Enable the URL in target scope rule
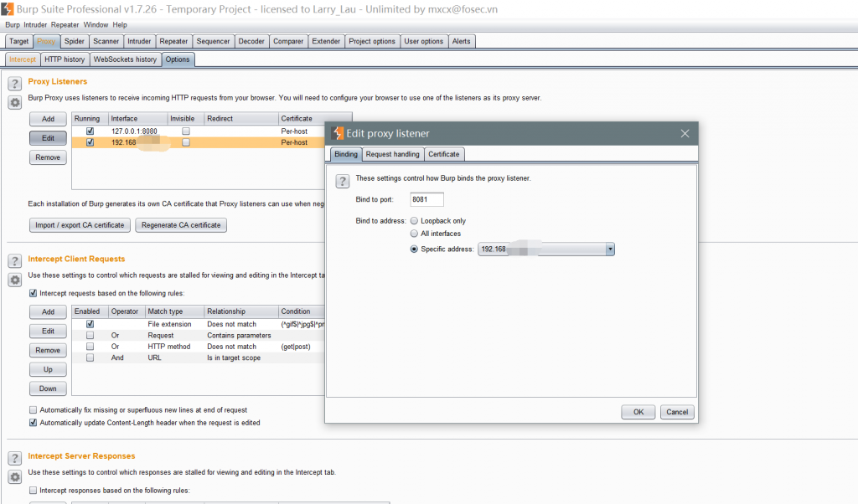Image resolution: width=858 pixels, height=504 pixels. 90,357
